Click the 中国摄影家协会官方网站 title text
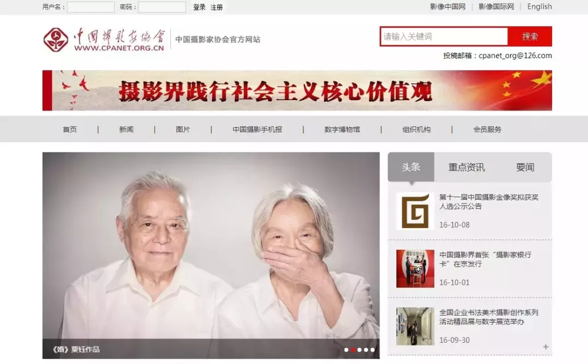Screen dimensions: 588x364 click(217, 39)
